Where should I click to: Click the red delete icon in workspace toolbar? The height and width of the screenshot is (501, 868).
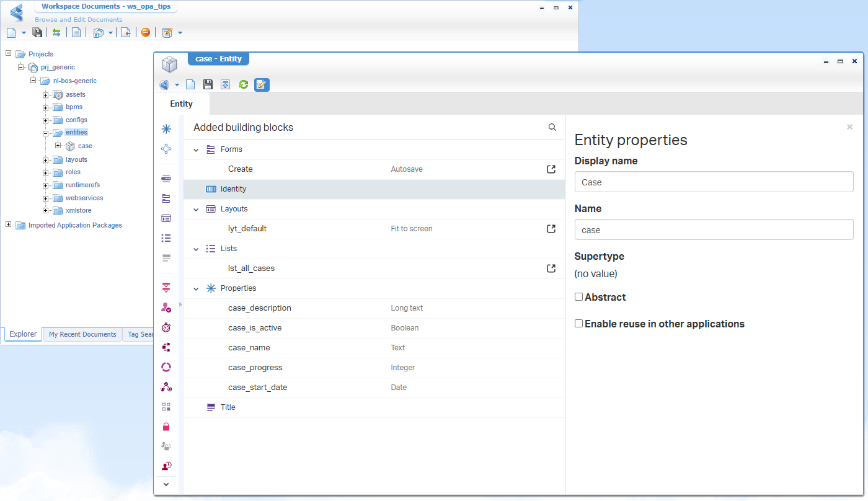pos(146,32)
